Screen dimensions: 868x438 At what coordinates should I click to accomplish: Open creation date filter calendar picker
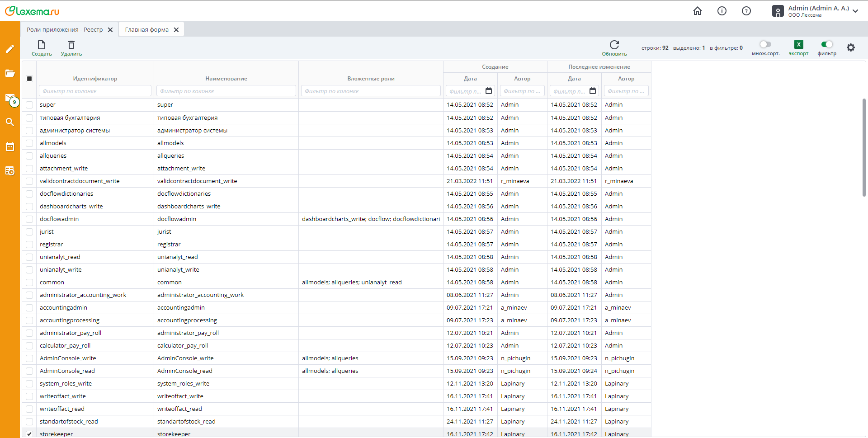(489, 91)
